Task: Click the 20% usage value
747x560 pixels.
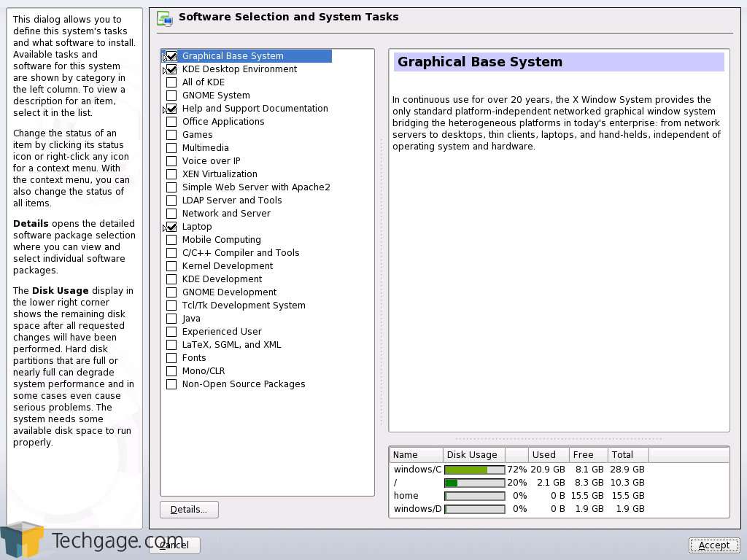Action: pos(517,483)
